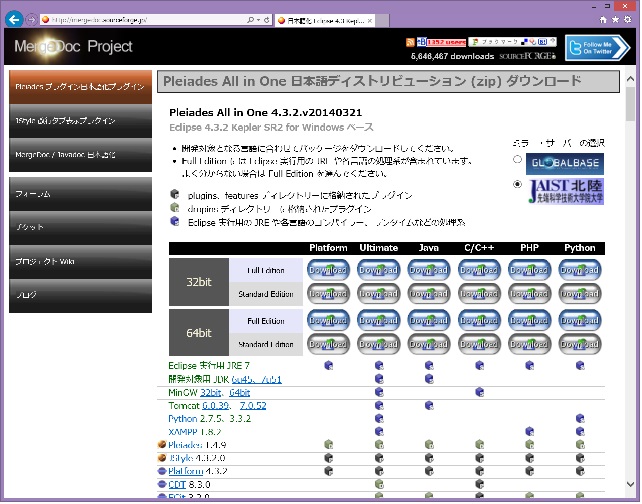The height and width of the screenshot is (504, 642).
Task: Download 32bit Full Edition Python
Action: pyautogui.click(x=580, y=271)
